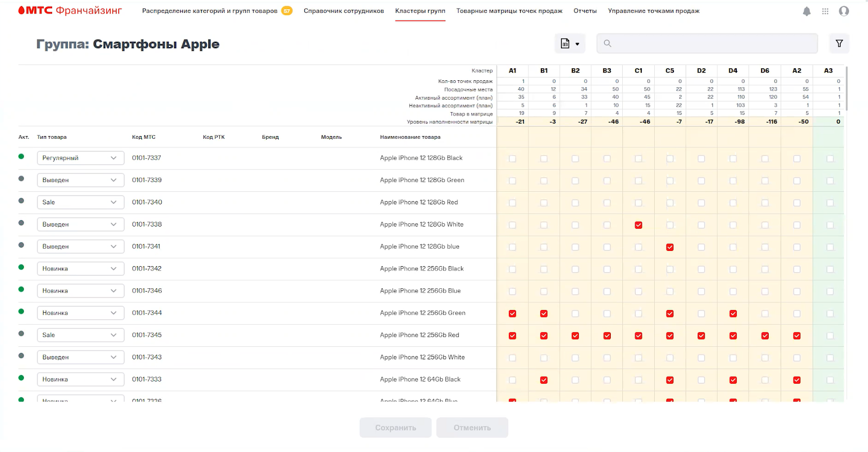
Task: Click the Тип товара column header
Action: tap(52, 137)
